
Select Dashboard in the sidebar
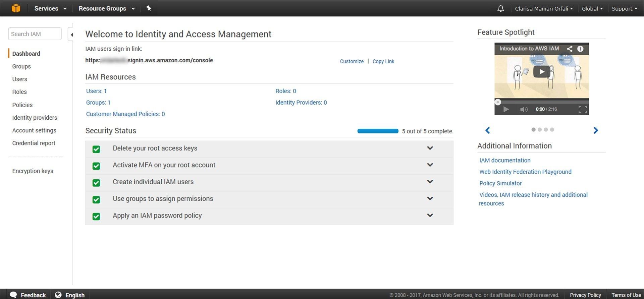[26, 54]
